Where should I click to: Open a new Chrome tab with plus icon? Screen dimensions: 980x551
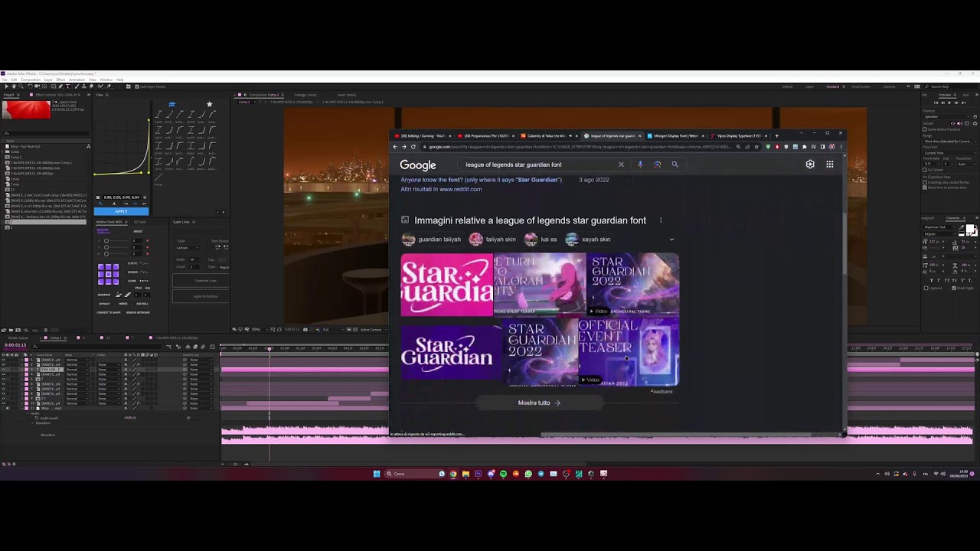coord(776,135)
